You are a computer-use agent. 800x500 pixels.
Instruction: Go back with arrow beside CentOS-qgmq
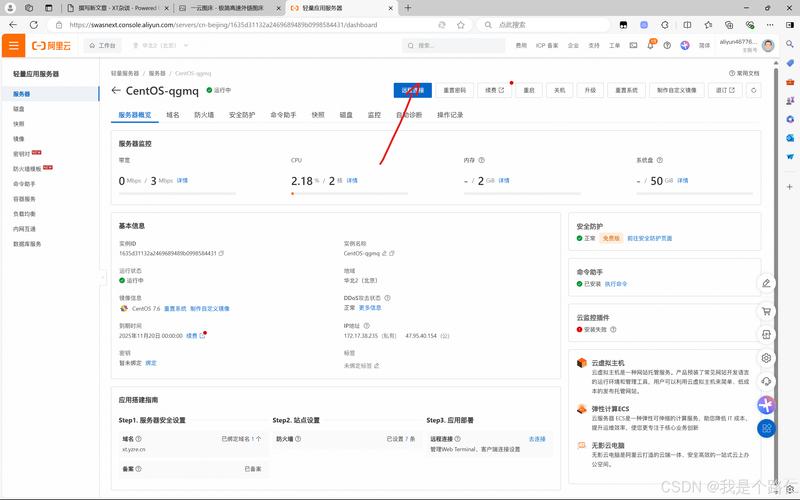coord(116,90)
